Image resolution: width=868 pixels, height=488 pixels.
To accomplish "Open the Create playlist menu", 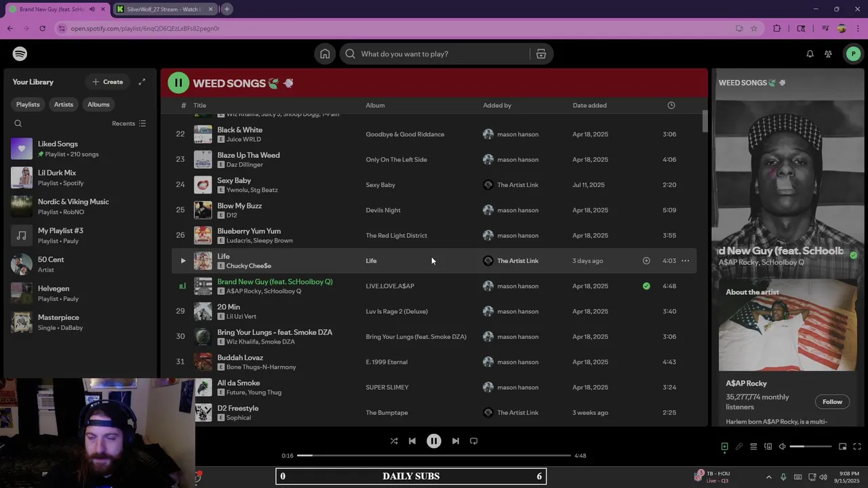I will (x=108, y=82).
